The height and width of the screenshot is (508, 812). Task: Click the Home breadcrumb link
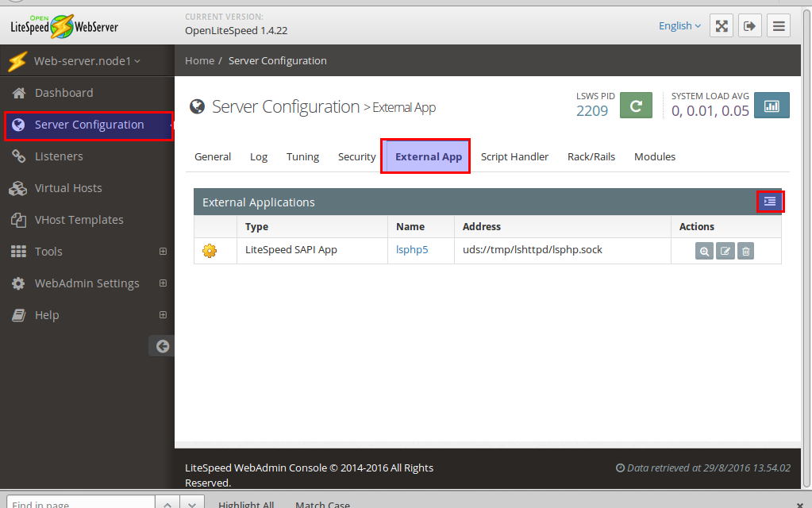point(199,60)
